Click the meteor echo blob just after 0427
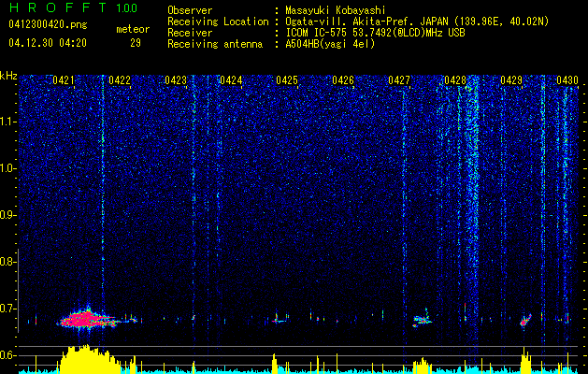Viewport: 588px width, 374px height. [422, 320]
